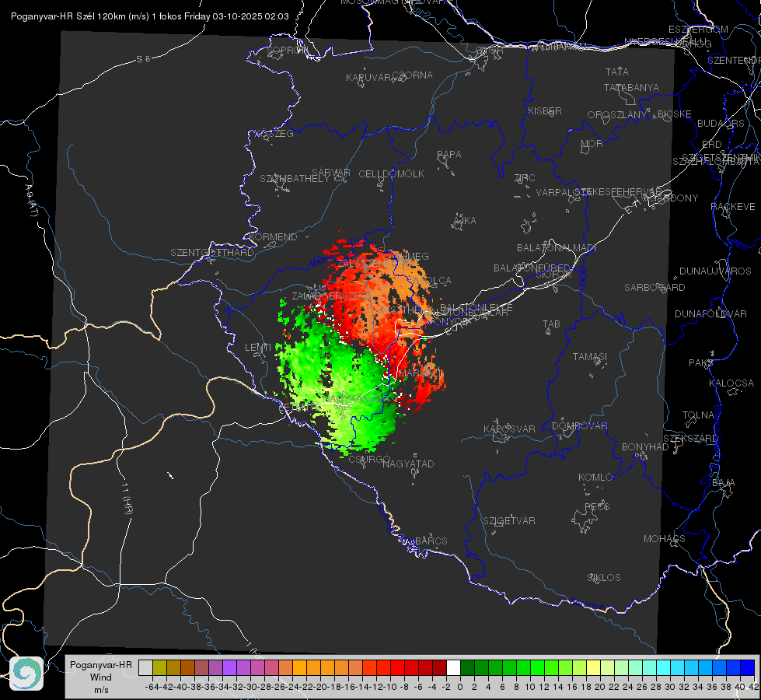Click the SZENTGOTTHARD label

coord(212,253)
